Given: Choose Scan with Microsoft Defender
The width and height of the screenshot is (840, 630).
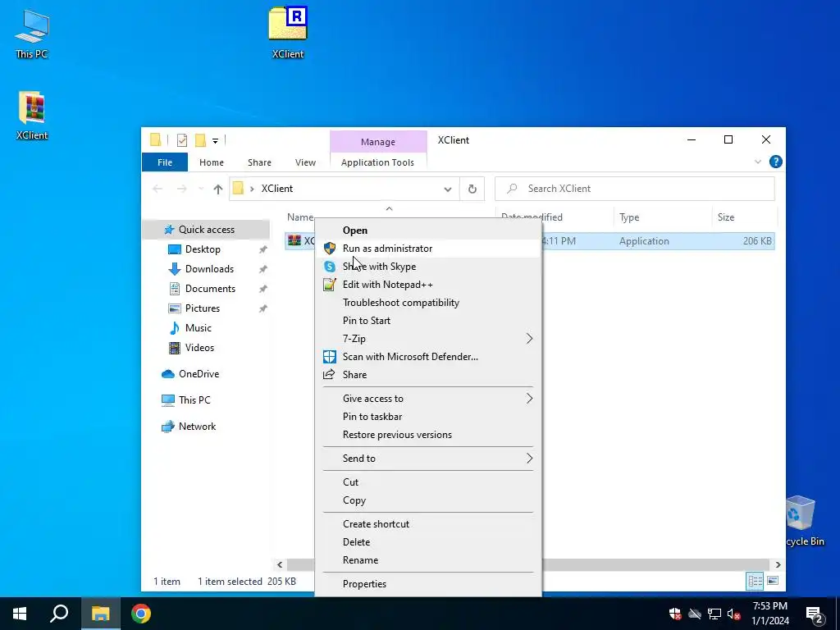Looking at the screenshot, I should (428, 357).
